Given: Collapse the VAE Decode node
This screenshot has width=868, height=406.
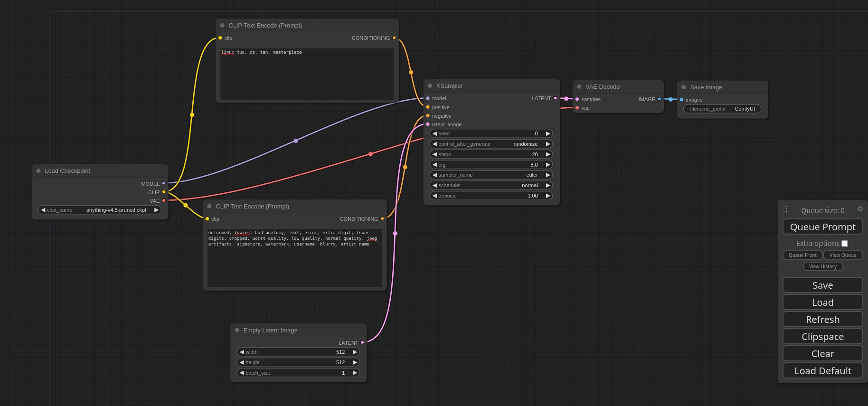Looking at the screenshot, I should point(579,87).
